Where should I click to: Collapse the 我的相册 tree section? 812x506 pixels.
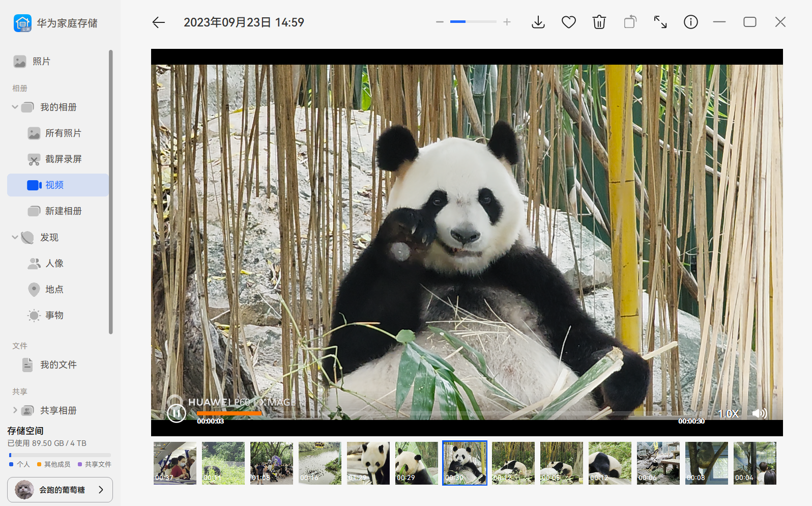pyautogui.click(x=15, y=107)
